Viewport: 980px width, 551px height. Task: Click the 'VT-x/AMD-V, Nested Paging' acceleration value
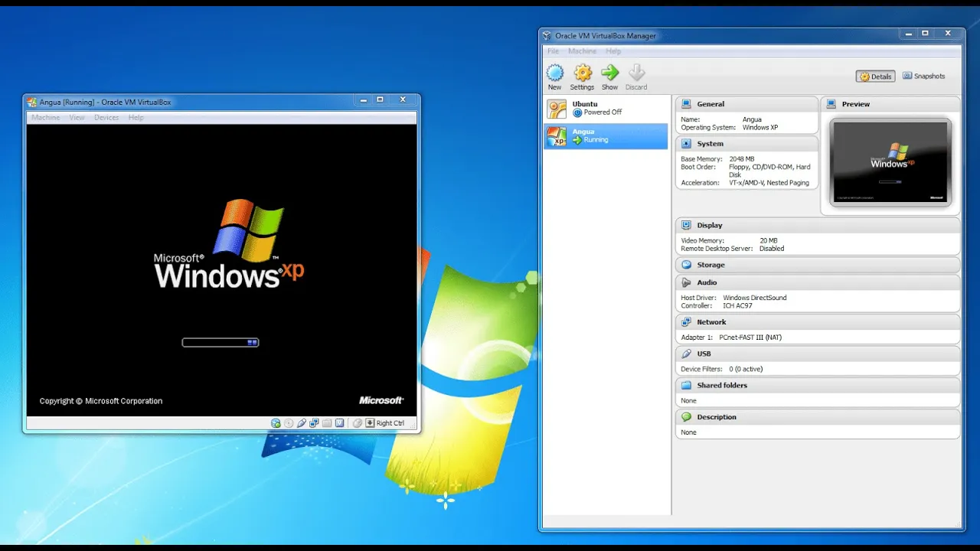point(768,183)
